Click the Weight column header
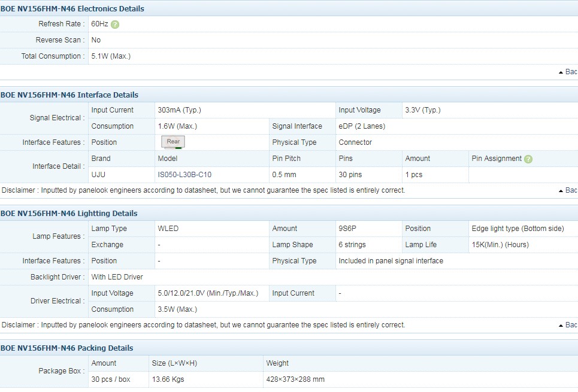This screenshot has height=392, width=578. coord(277,364)
